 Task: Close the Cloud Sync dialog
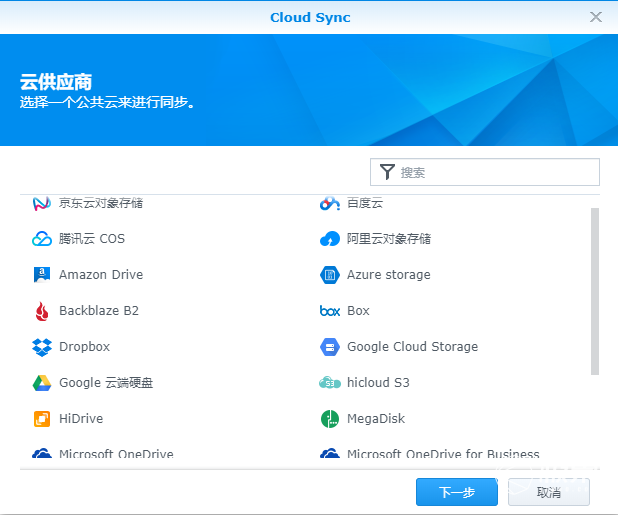tap(596, 17)
